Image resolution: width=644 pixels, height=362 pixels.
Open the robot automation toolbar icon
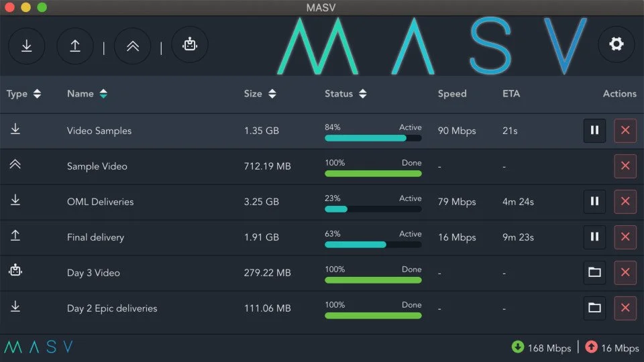[x=189, y=44]
